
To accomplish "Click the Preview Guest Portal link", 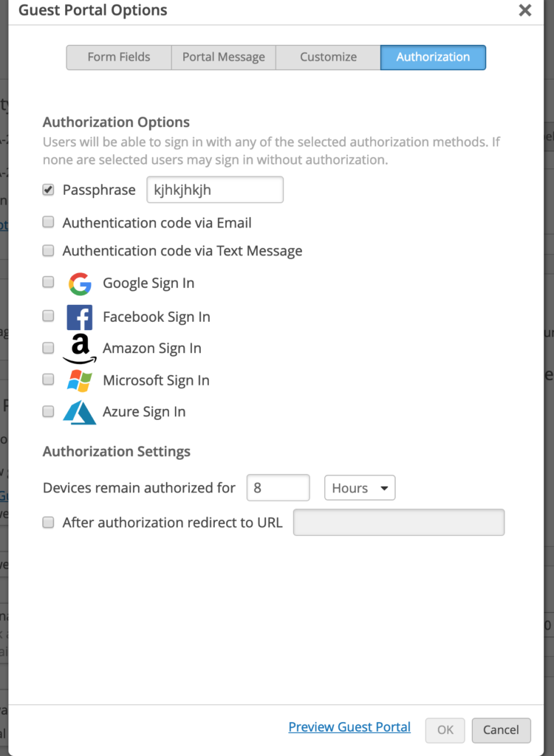I will click(x=349, y=726).
